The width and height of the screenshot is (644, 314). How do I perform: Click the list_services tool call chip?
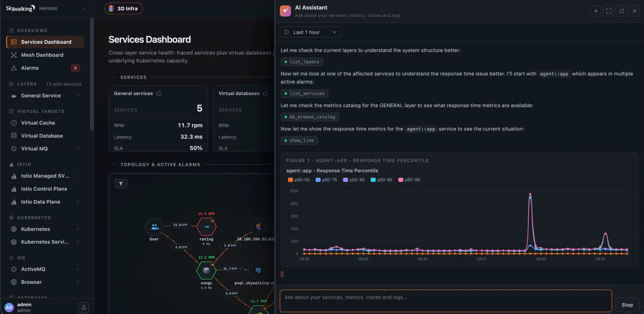pos(304,93)
